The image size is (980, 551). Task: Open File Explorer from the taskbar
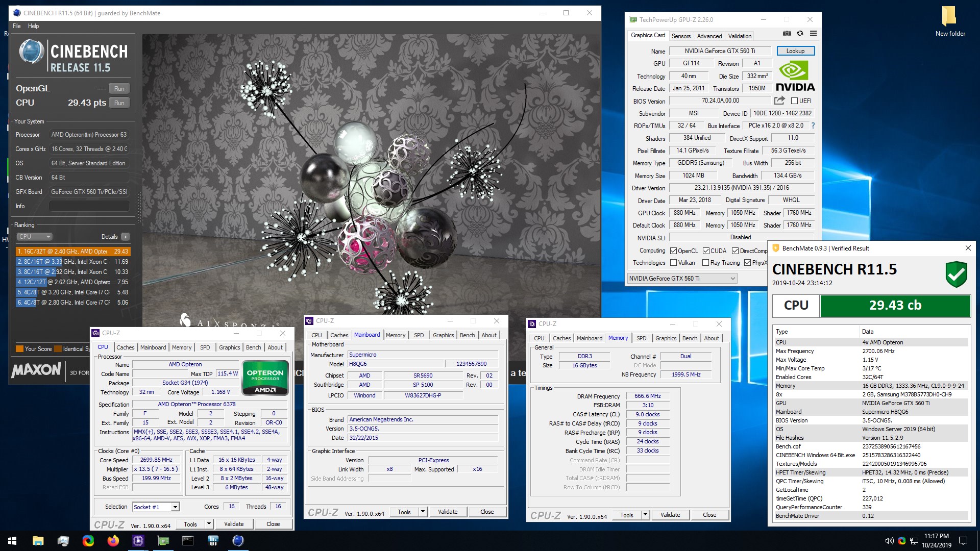pos(38,541)
